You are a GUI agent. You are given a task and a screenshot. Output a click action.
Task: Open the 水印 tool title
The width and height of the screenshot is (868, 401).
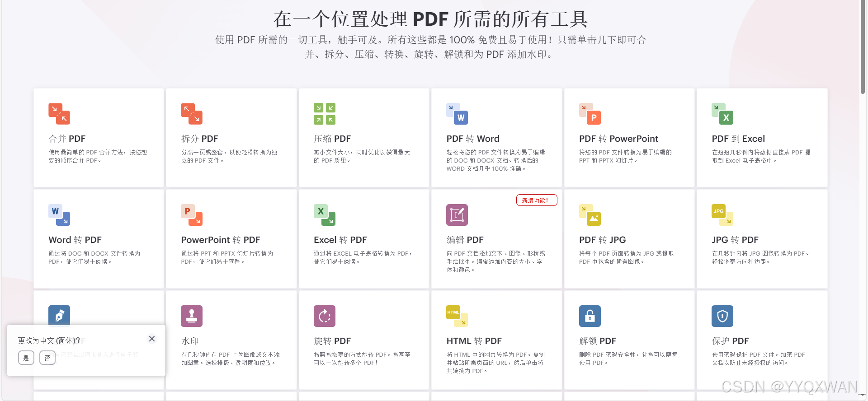pyautogui.click(x=190, y=341)
